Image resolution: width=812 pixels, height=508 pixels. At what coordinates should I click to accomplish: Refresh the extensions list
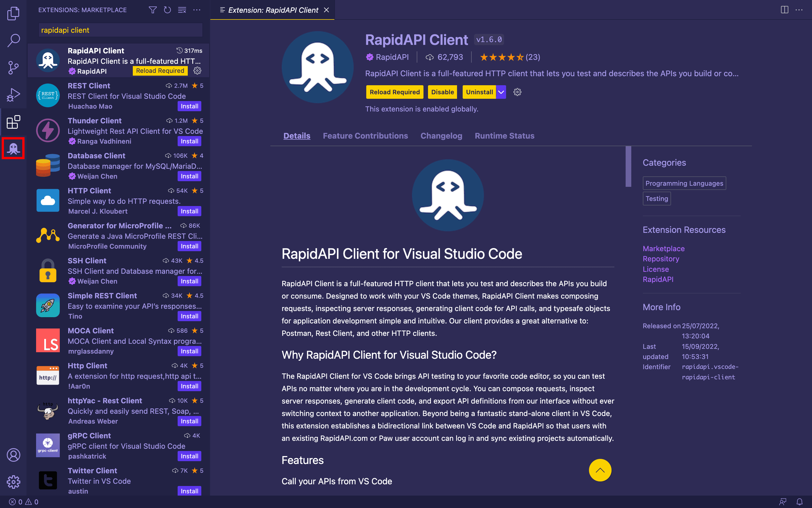pos(167,10)
